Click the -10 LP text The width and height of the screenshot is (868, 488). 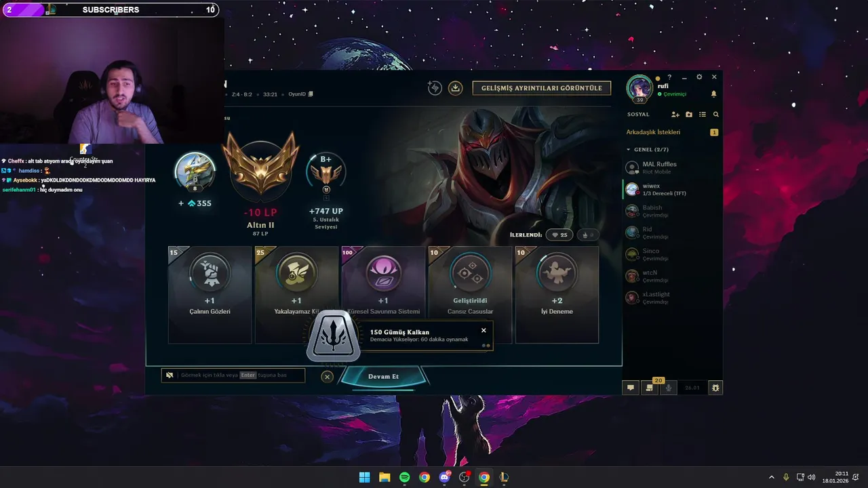(x=260, y=212)
